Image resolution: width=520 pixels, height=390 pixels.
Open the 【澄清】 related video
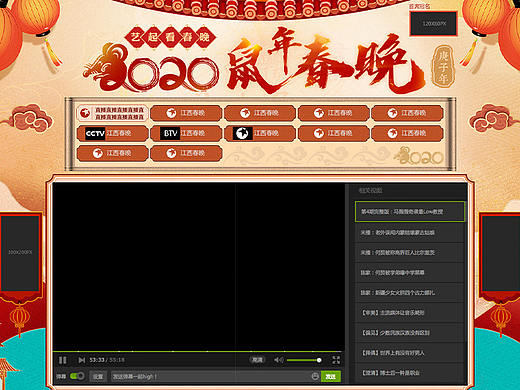click(410, 373)
